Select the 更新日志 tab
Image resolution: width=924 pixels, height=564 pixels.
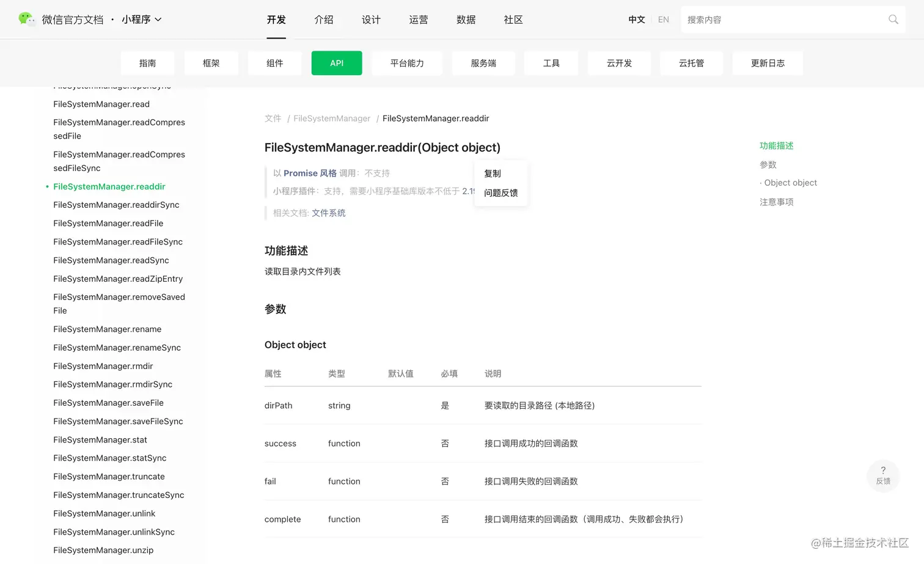(768, 63)
